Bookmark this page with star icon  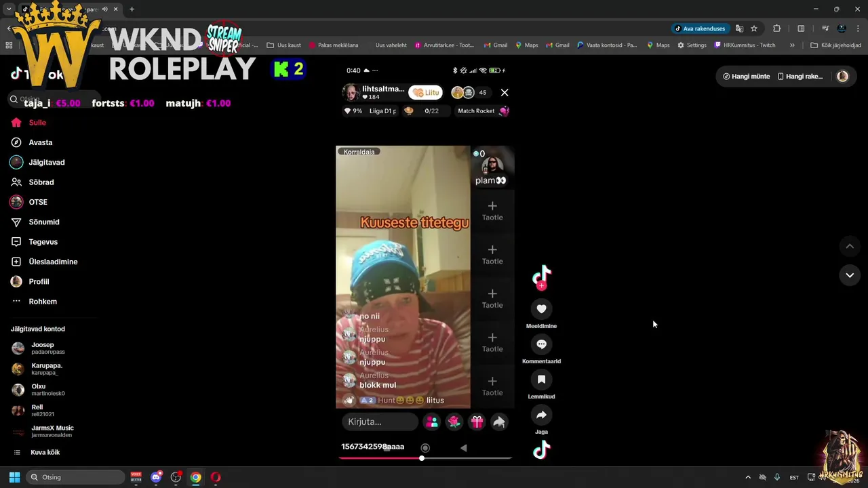point(754,28)
